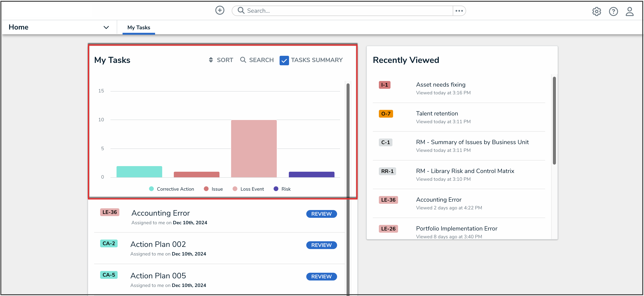The image size is (644, 296).
Task: Open Asset needs fixing recent item
Action: coord(440,85)
